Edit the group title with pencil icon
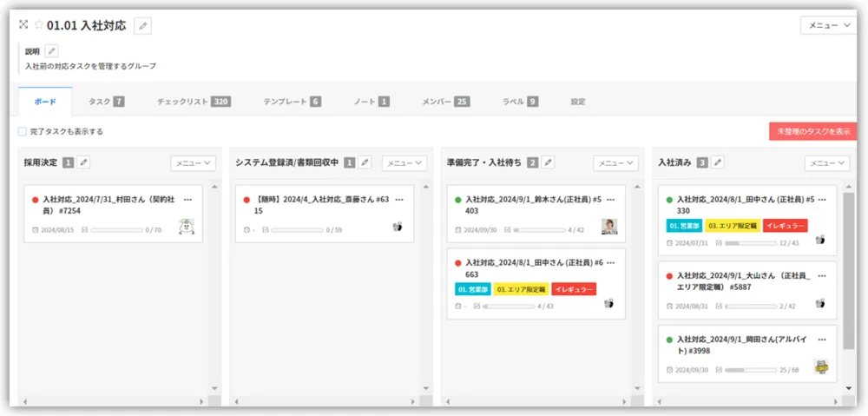868x416 pixels. pyautogui.click(x=143, y=25)
